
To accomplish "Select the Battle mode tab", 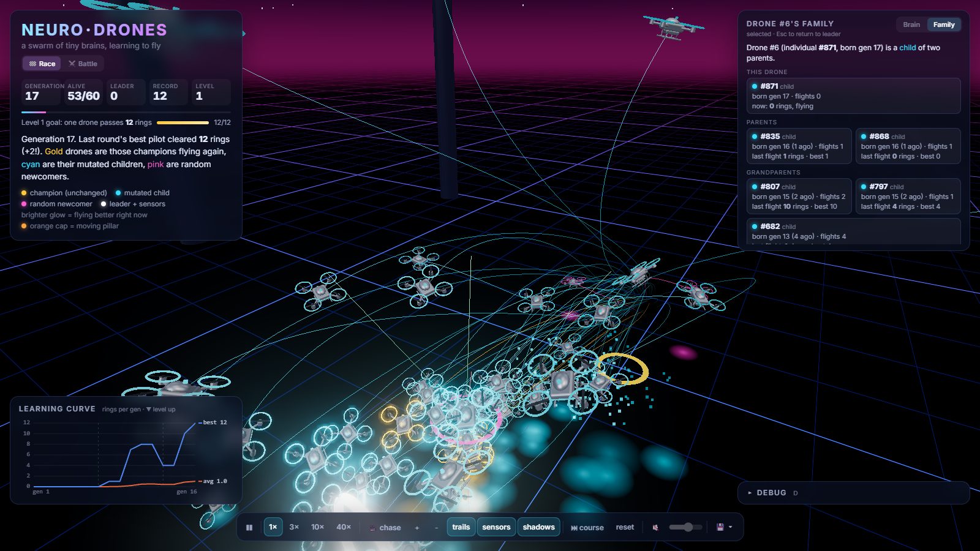I will 83,64.
